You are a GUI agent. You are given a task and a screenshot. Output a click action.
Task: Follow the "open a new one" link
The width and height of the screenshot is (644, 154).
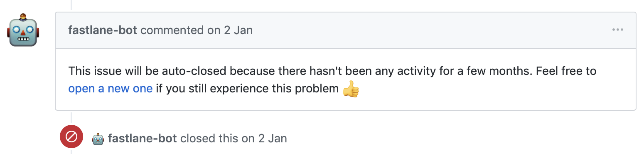point(111,89)
